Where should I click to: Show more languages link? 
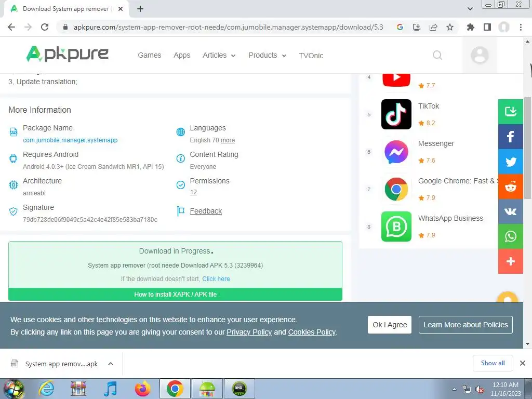[x=228, y=140]
